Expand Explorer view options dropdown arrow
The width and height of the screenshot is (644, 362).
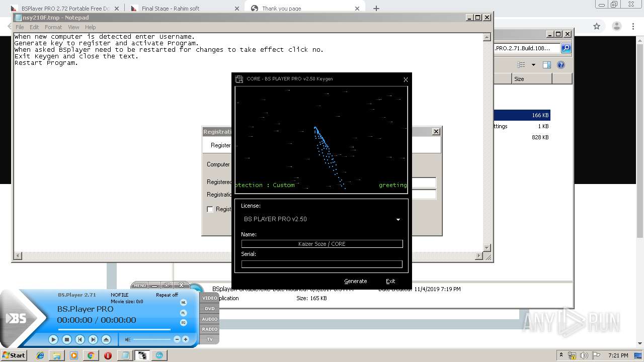coord(533,65)
